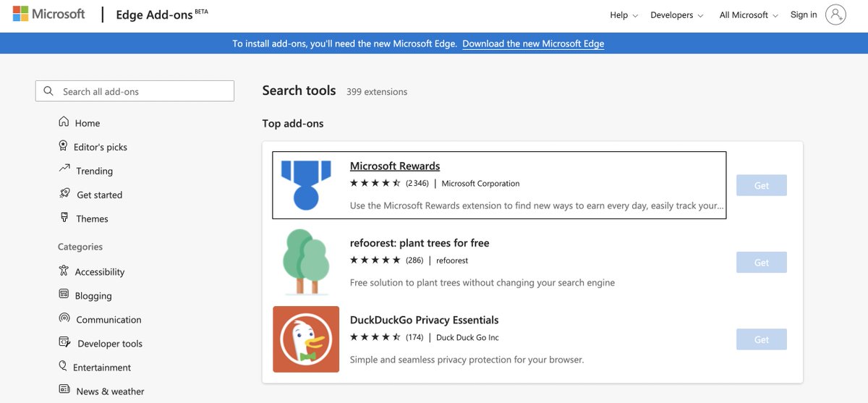The width and height of the screenshot is (868, 403).
Task: Follow the Download the new Microsoft Edge link
Action: point(533,43)
